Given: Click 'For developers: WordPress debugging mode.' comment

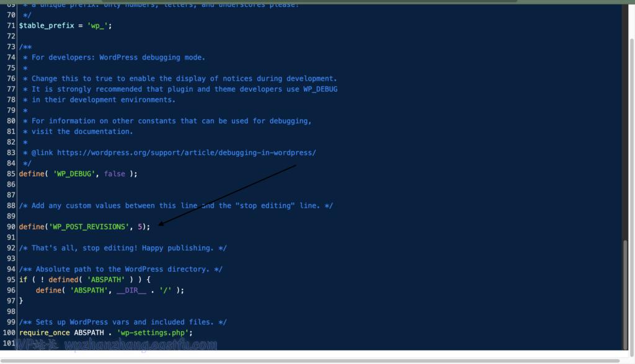Looking at the screenshot, I should click(x=118, y=58).
